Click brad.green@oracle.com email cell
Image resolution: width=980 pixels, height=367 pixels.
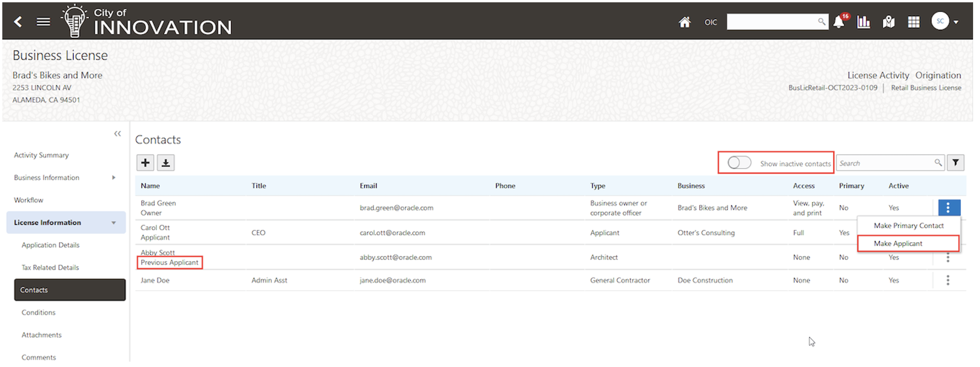[x=396, y=208]
